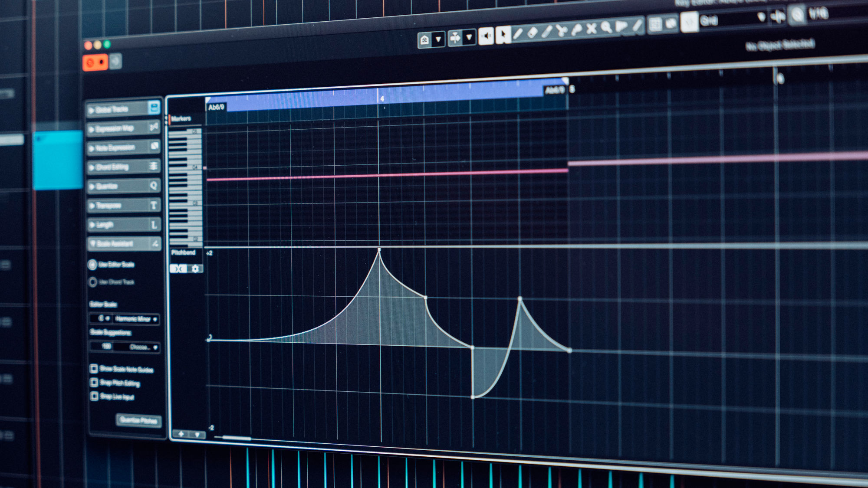The height and width of the screenshot is (488, 868).
Task: Pick the Split scissors tool
Action: tap(562, 31)
